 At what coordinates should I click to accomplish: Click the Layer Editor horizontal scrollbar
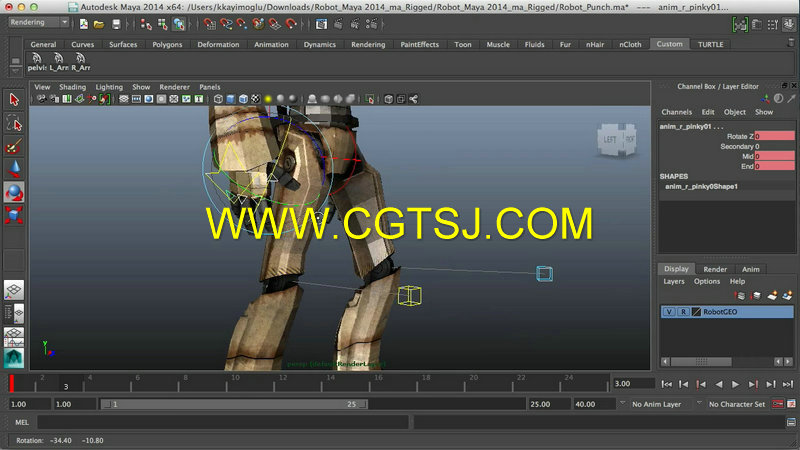click(x=701, y=362)
